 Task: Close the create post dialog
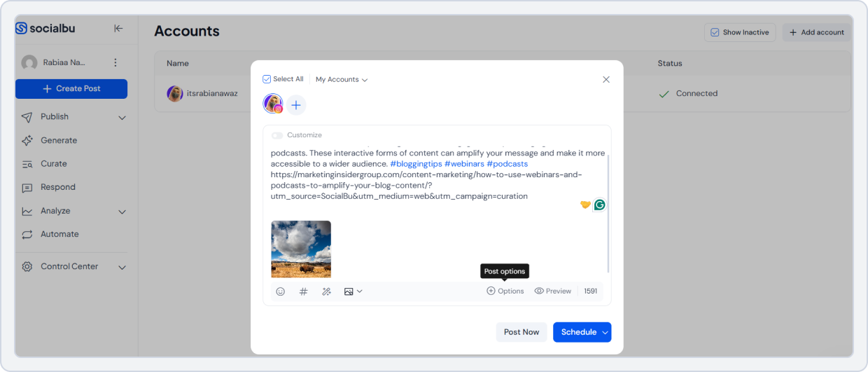pos(606,80)
